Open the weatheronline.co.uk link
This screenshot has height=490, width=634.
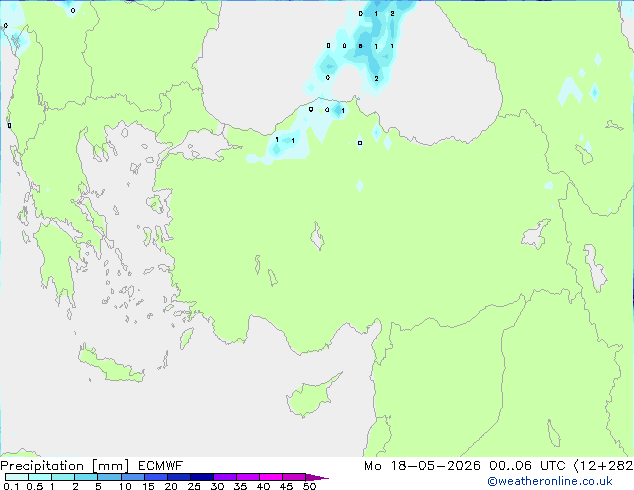550,481
